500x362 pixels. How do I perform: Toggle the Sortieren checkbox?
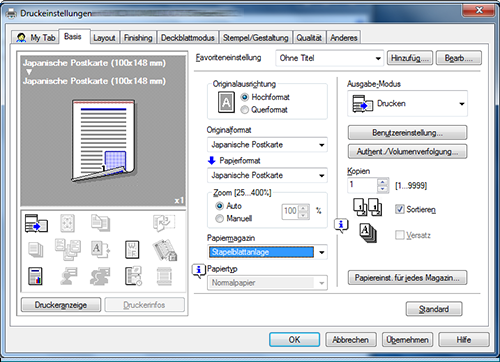(x=400, y=209)
